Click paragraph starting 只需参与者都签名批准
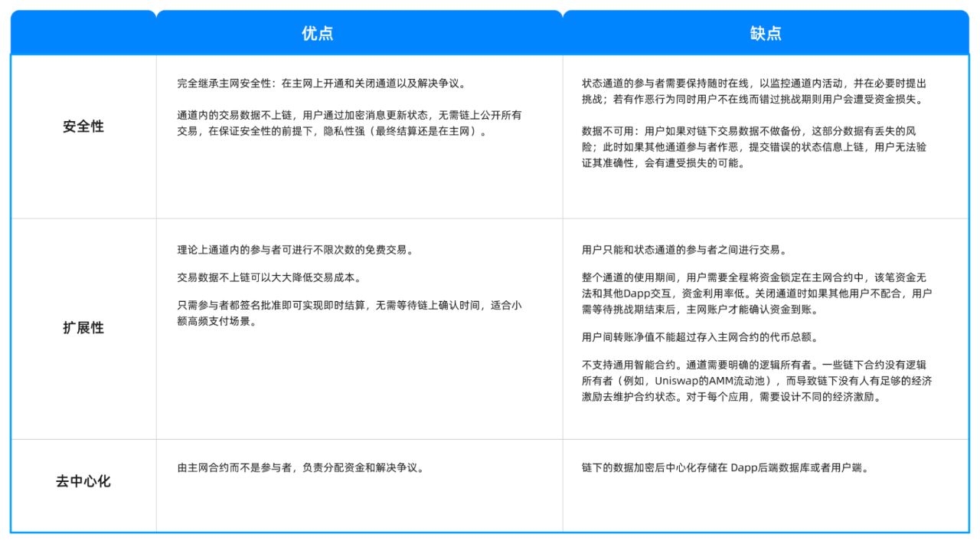Screen dimensions: 980x541 pyautogui.click(x=350, y=313)
